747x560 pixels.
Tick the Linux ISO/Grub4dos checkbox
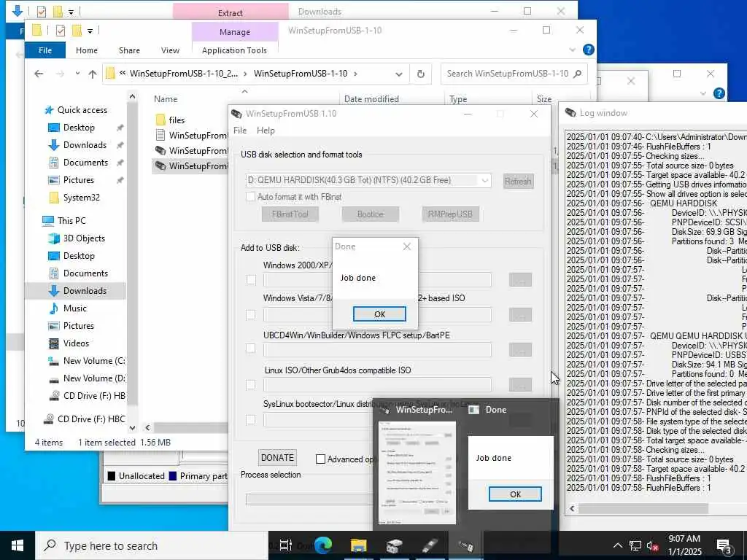251,385
